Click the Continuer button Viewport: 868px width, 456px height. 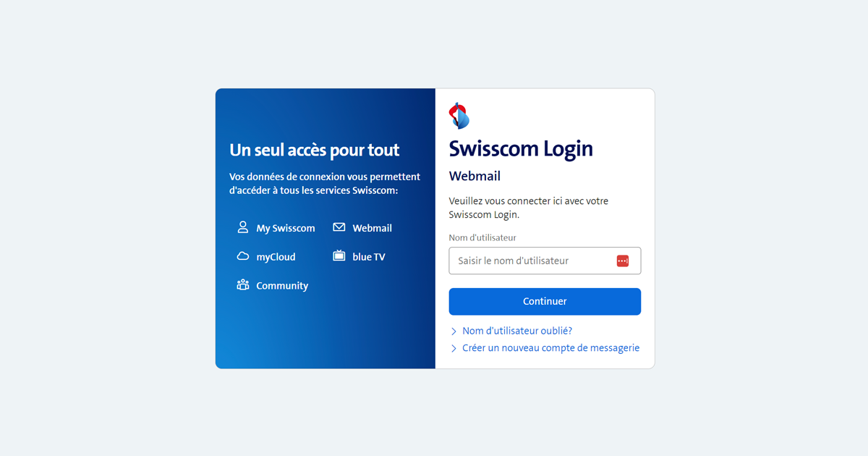click(x=545, y=302)
